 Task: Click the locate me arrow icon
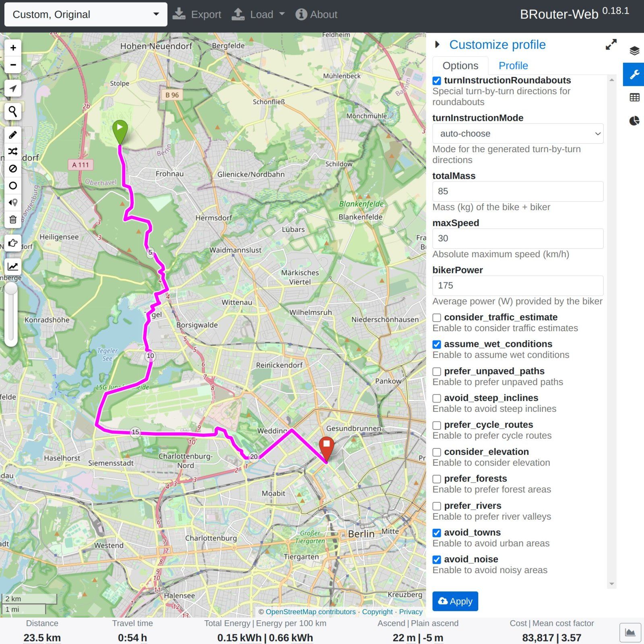(x=13, y=89)
